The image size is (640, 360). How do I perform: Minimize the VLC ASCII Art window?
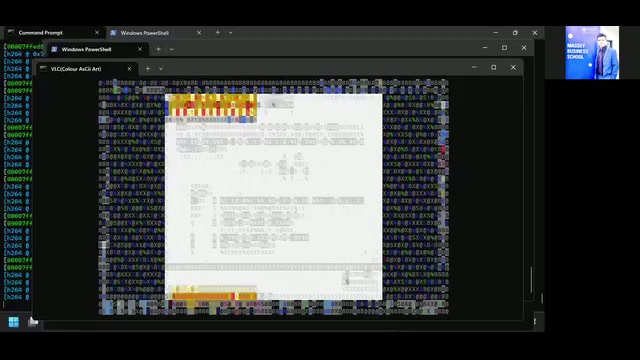(x=474, y=67)
